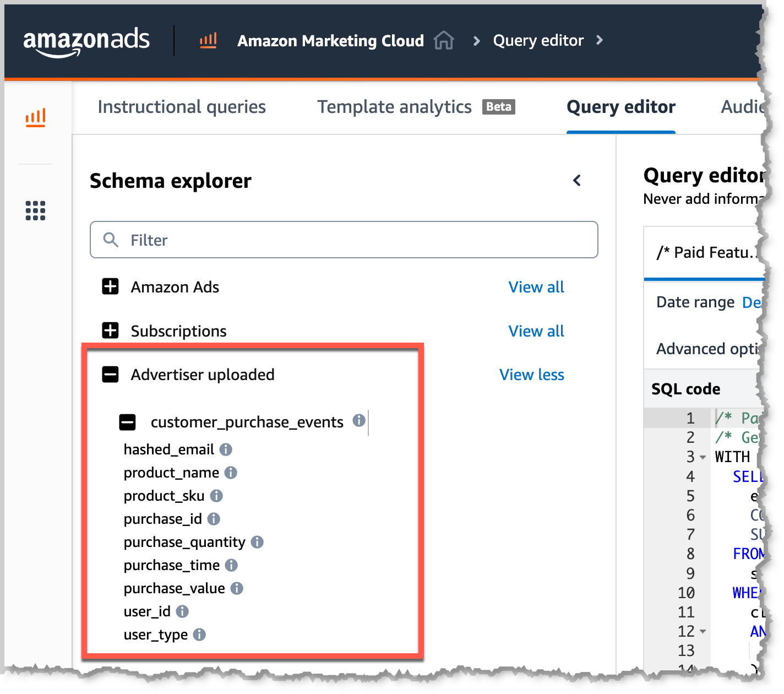Collapse the customer_purchase_events field list

(128, 422)
